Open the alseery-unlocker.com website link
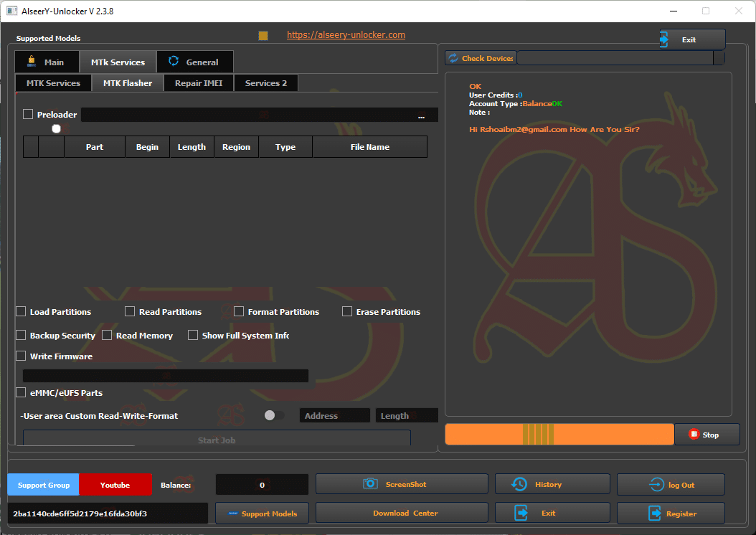756x535 pixels. coord(346,34)
